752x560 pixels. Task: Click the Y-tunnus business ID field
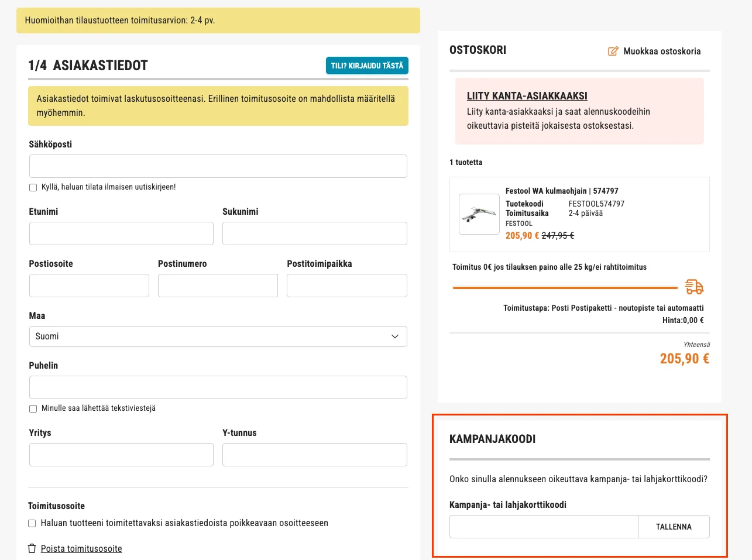315,455
